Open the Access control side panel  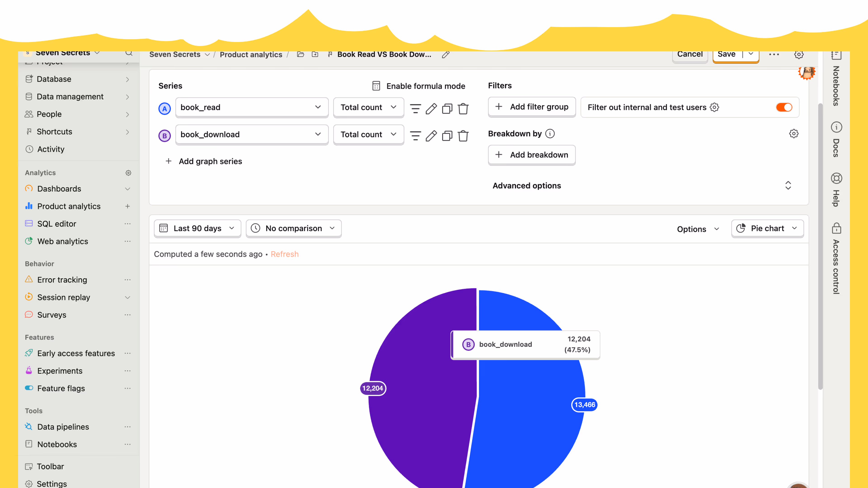click(x=836, y=258)
